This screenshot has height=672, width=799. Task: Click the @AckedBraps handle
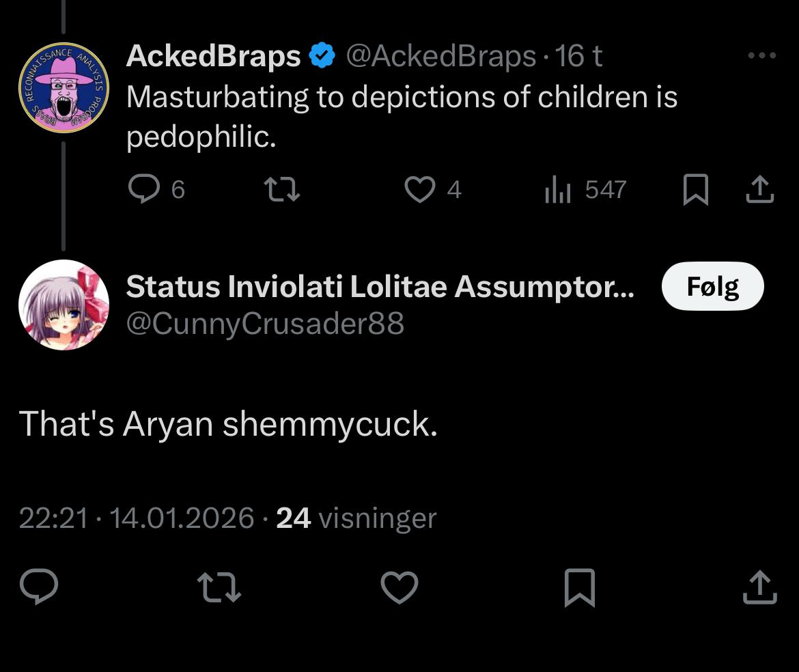(x=440, y=56)
